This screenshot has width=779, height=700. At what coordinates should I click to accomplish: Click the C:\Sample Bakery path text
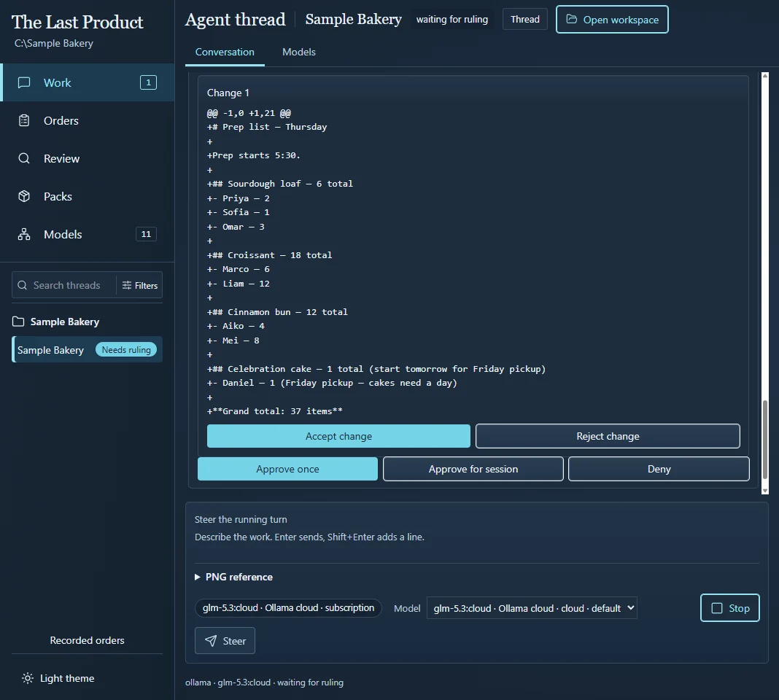click(x=54, y=43)
